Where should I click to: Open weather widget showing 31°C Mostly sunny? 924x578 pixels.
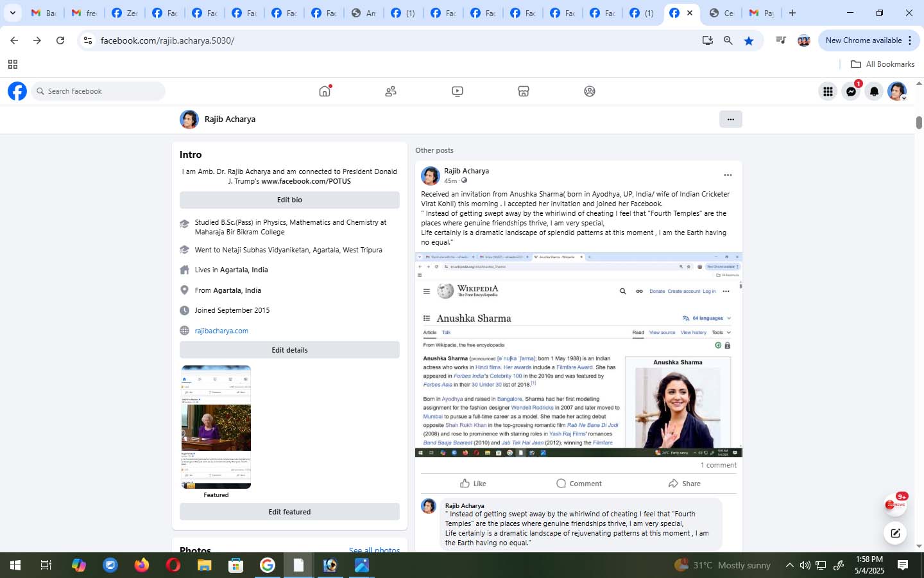(723, 565)
